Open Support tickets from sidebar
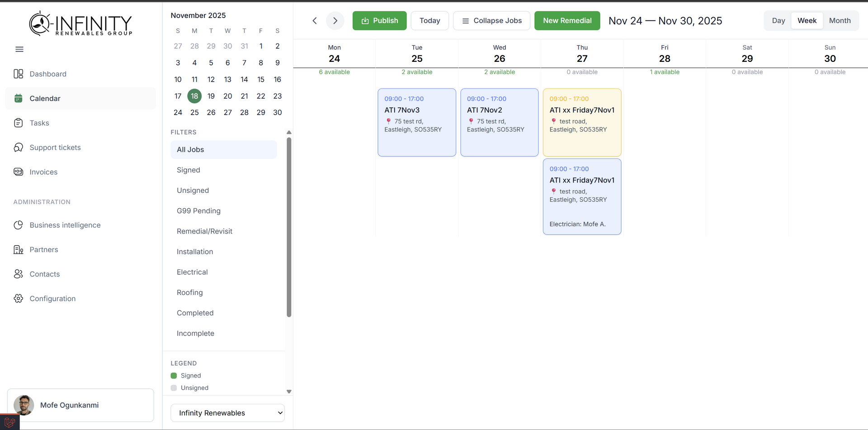The width and height of the screenshot is (868, 430). (x=19, y=147)
